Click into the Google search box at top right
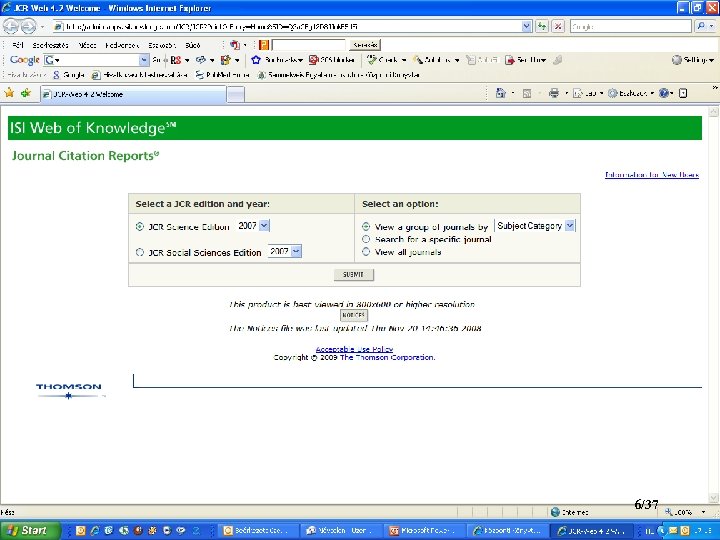720x540 pixels. coord(630,27)
